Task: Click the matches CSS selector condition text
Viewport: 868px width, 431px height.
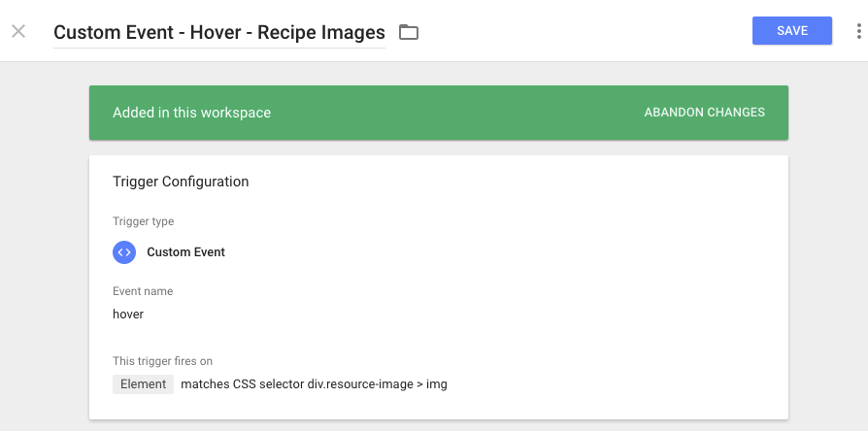Action: [x=243, y=384]
